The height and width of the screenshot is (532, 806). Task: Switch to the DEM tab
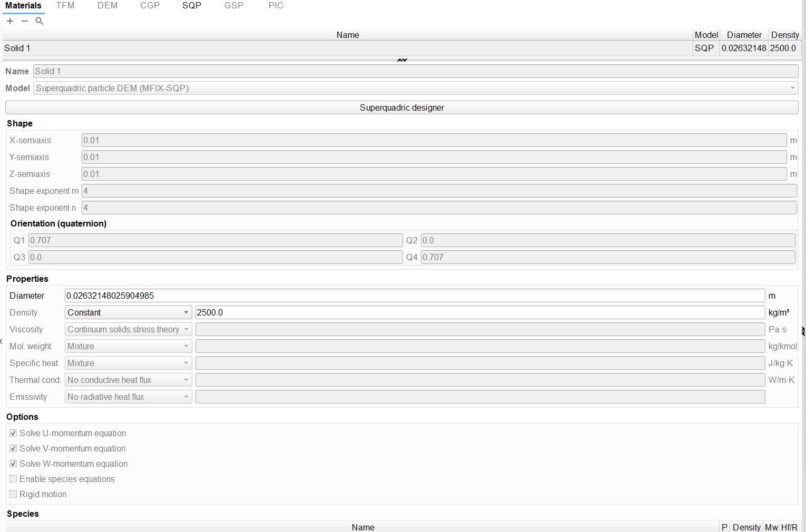[107, 6]
